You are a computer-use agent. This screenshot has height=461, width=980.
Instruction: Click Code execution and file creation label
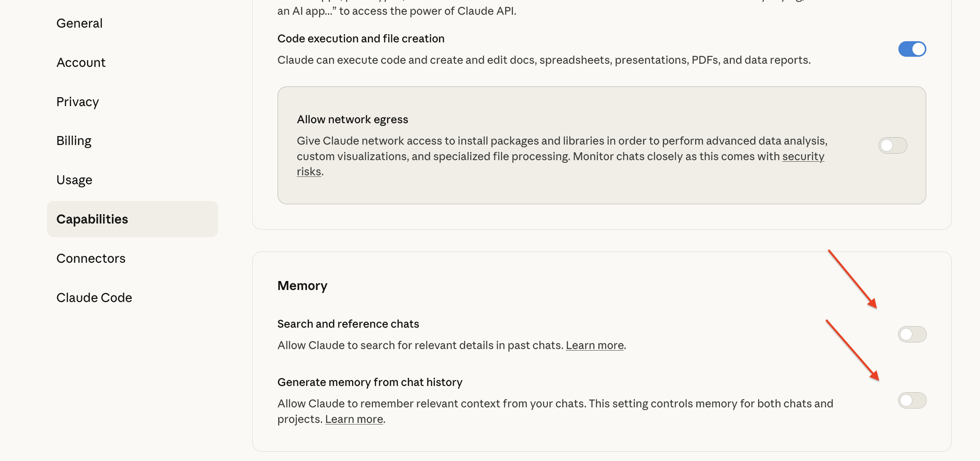(361, 38)
